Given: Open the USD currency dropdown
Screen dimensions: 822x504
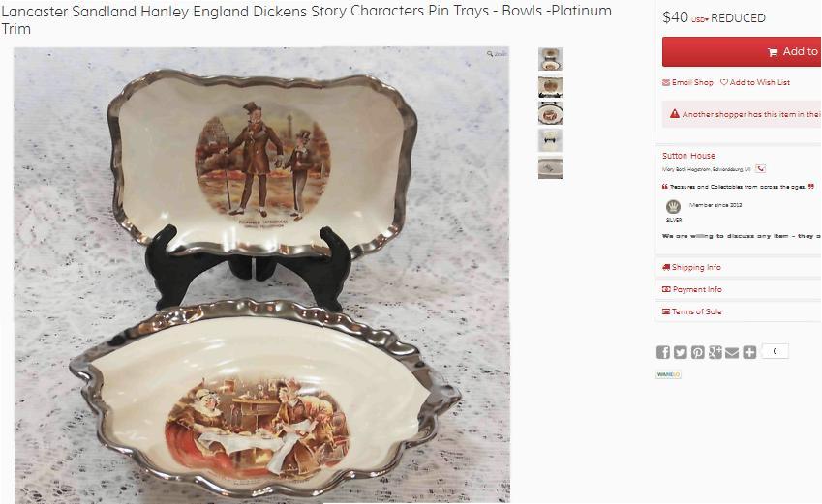Looking at the screenshot, I should tap(699, 20).
